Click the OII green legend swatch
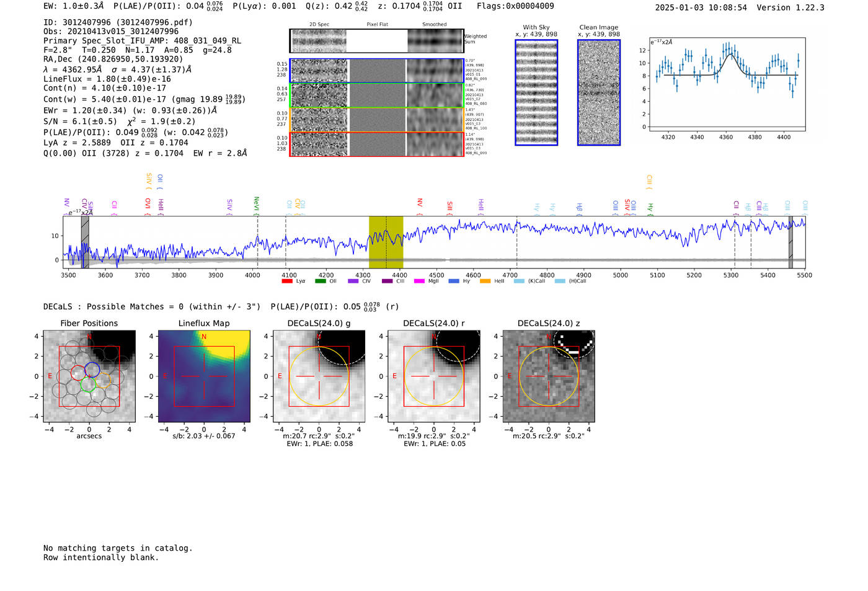This screenshot has height=591, width=868. pyautogui.click(x=320, y=281)
